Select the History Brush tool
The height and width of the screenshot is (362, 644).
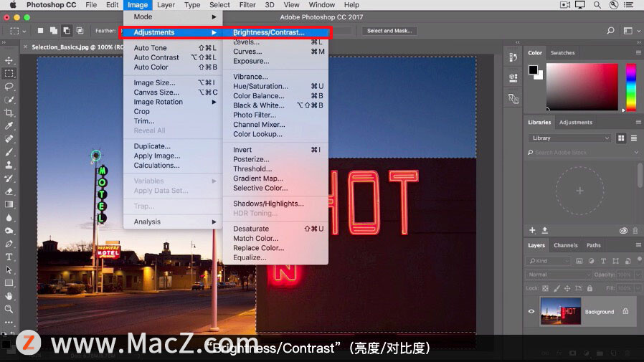point(9,178)
